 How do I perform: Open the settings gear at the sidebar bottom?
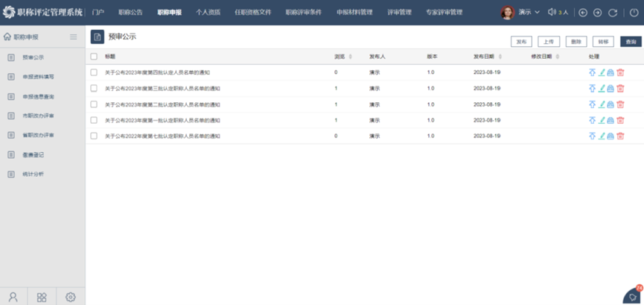(x=71, y=297)
